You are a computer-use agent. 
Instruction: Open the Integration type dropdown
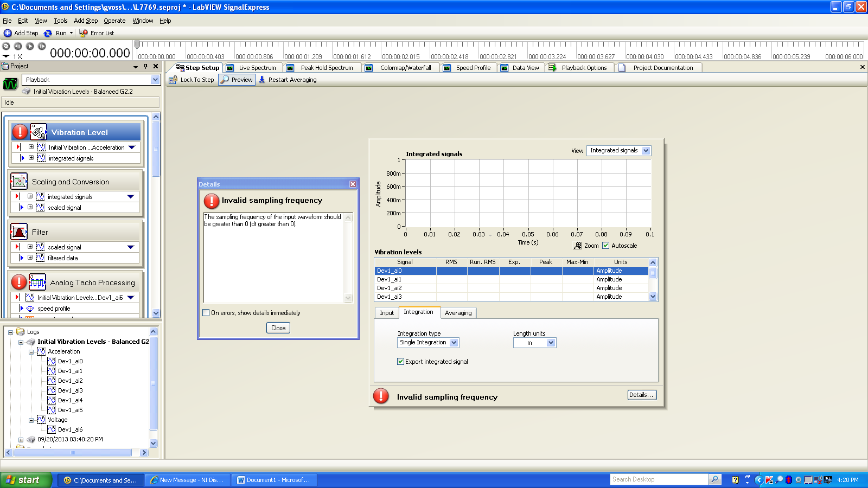point(454,343)
